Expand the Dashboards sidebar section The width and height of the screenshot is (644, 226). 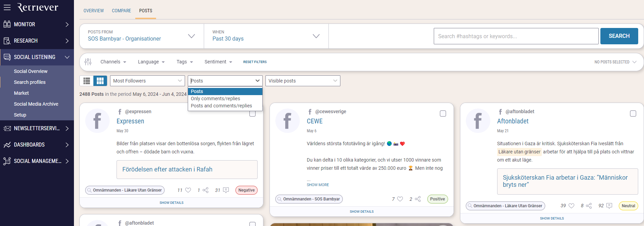coord(67,145)
